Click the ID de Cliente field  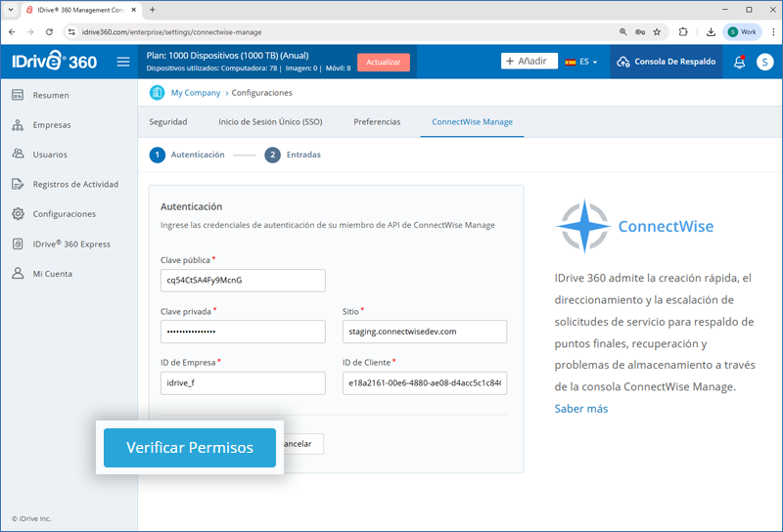[x=425, y=382]
